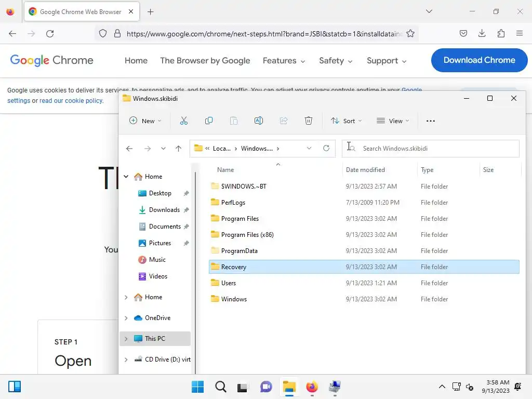Reload the page in Firefox

coord(50,34)
